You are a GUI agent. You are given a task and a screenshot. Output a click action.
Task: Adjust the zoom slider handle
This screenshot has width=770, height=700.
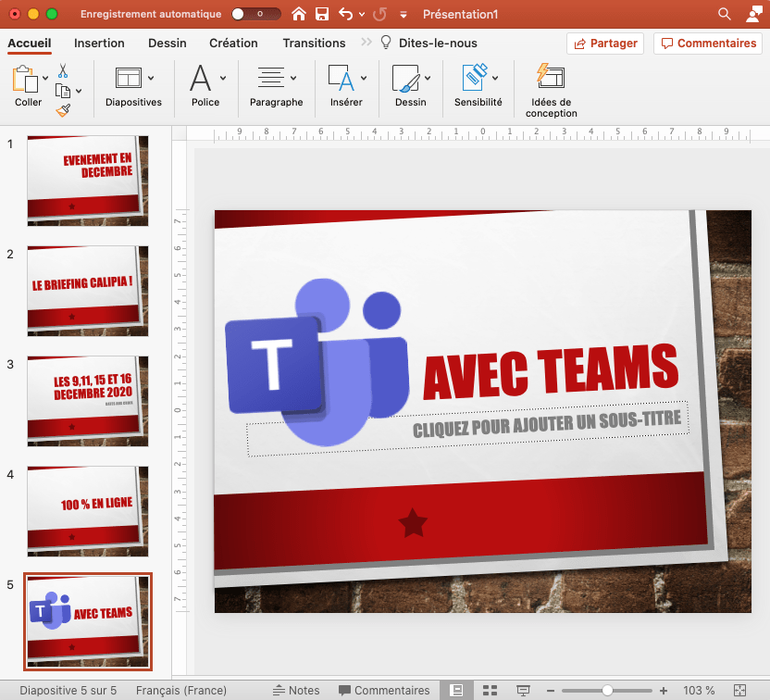click(x=607, y=691)
